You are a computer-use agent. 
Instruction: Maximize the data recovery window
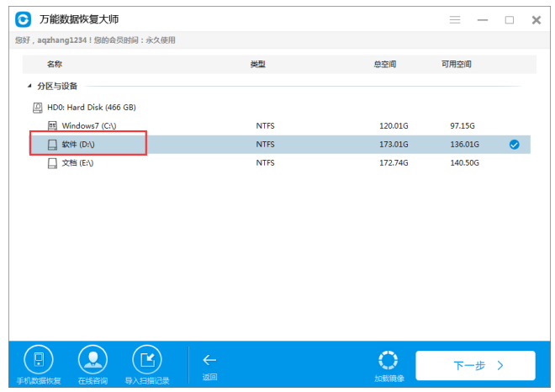pos(510,20)
